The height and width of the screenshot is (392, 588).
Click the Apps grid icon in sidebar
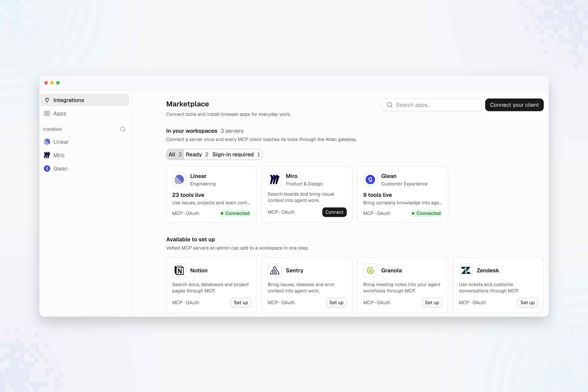[x=47, y=113]
